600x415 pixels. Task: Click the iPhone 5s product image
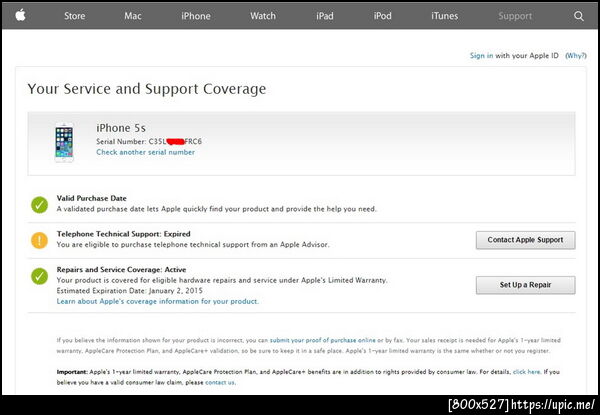(64, 142)
